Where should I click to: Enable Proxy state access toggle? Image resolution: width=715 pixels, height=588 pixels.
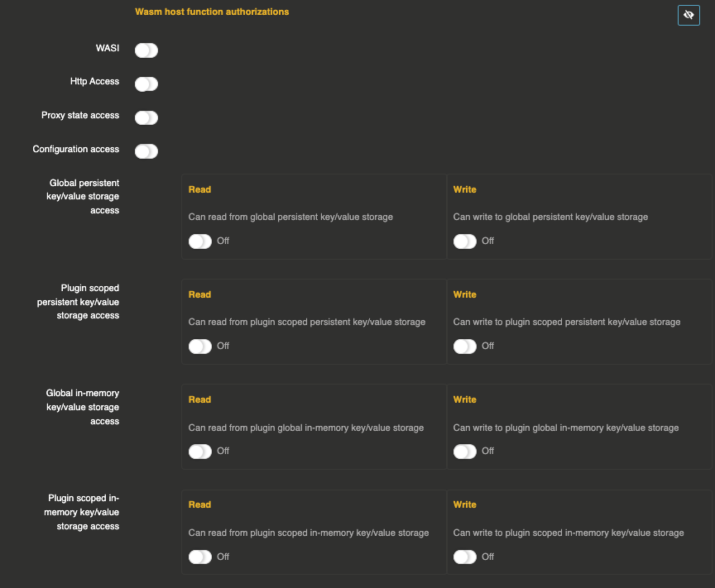(146, 117)
